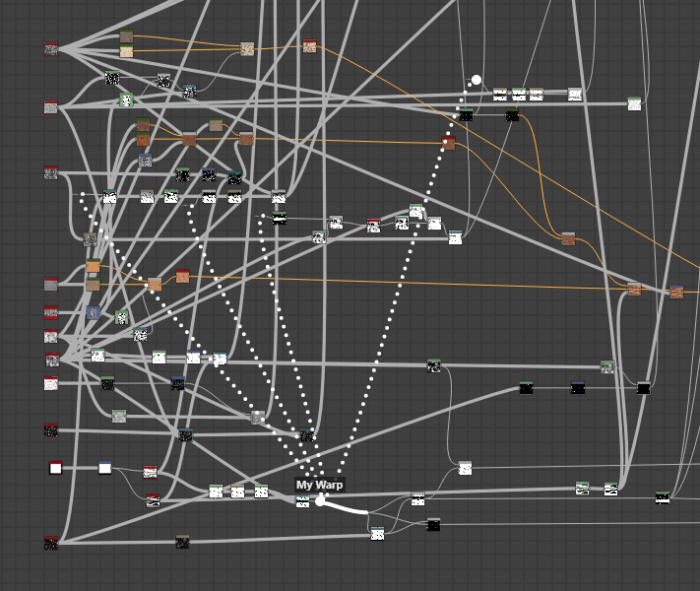Select the red-header brown node on the dotted line
This screenshot has height=591, width=700.
coord(449,143)
